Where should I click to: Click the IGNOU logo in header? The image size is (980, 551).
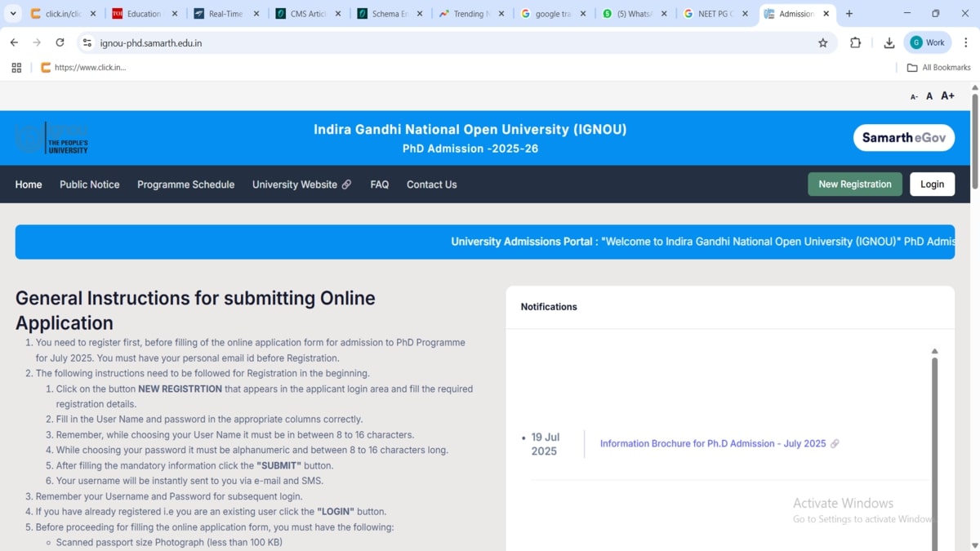(x=52, y=139)
